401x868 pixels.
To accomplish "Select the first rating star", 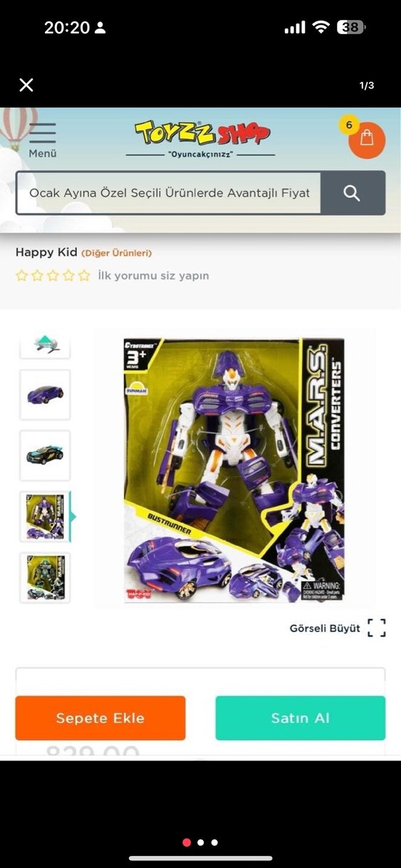I will coord(21,276).
